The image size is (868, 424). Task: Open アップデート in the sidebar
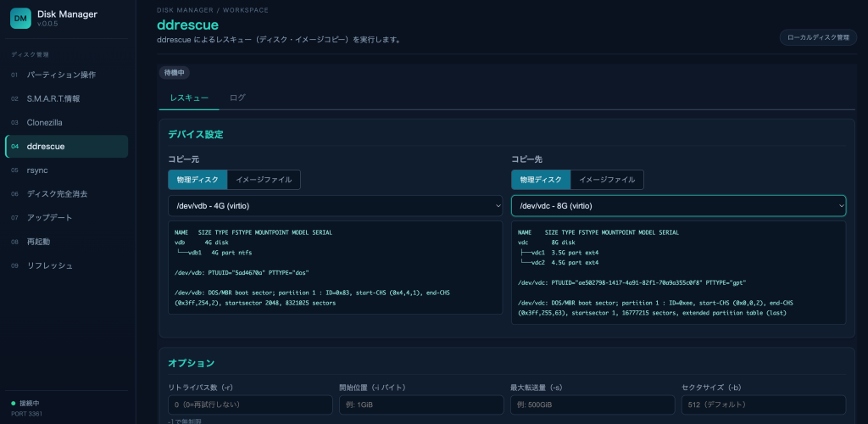tap(66, 218)
